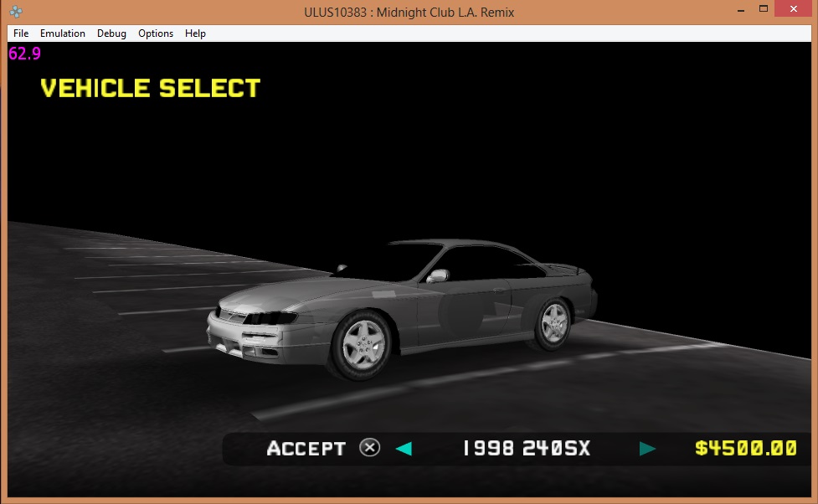The image size is (818, 504).
Task: Open the File menu
Action: point(21,33)
